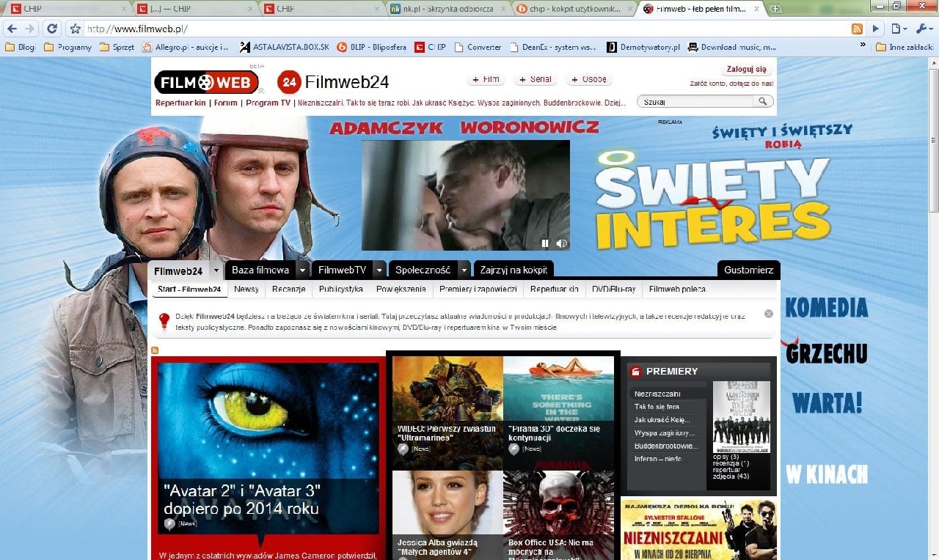The image size is (939, 560).
Task: Expand the FilmwebTV dropdown arrow
Action: [379, 270]
